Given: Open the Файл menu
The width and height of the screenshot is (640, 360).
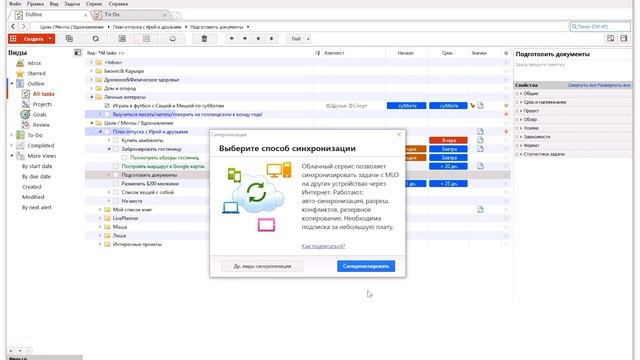Looking at the screenshot, I should click(x=15, y=4).
